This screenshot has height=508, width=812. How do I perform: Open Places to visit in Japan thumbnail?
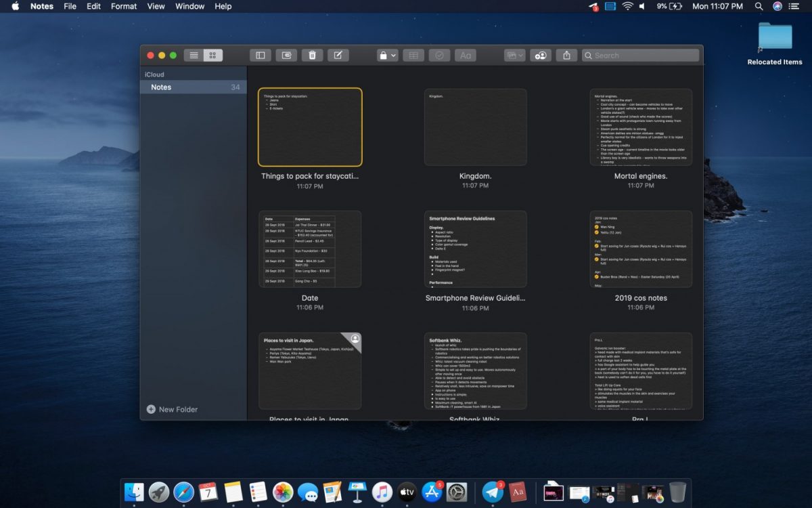click(x=310, y=371)
